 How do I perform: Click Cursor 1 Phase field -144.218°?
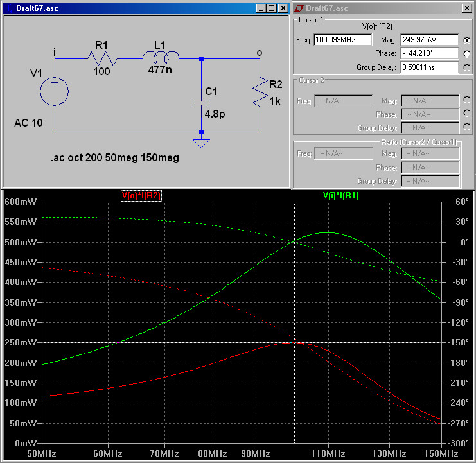coord(430,53)
